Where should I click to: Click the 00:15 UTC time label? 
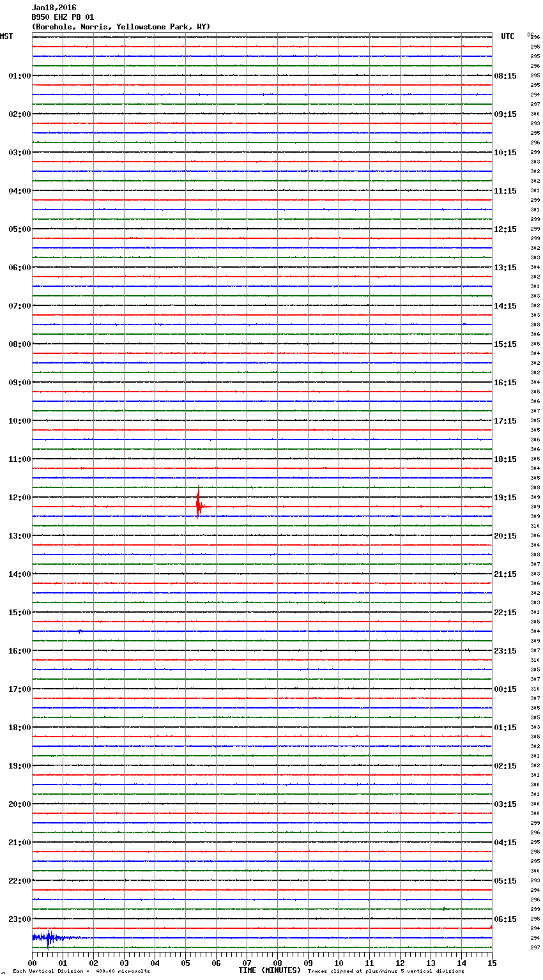pyautogui.click(x=505, y=689)
